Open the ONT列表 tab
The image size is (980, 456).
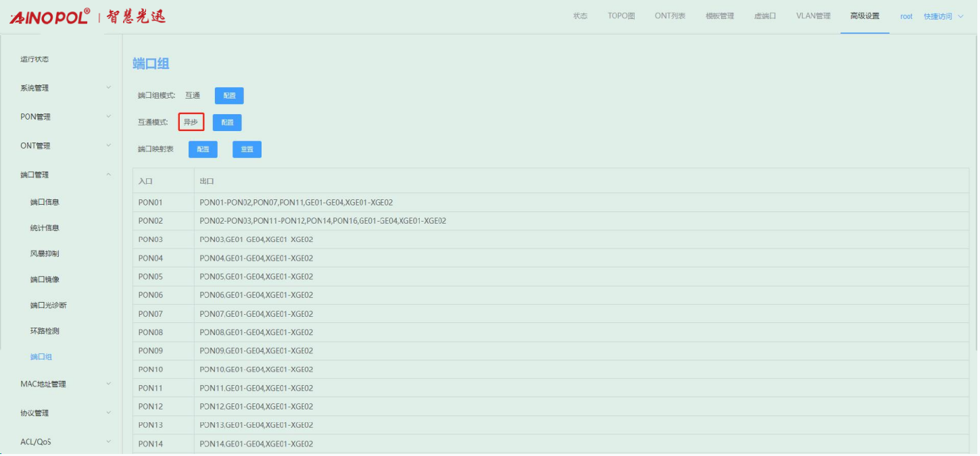670,16
